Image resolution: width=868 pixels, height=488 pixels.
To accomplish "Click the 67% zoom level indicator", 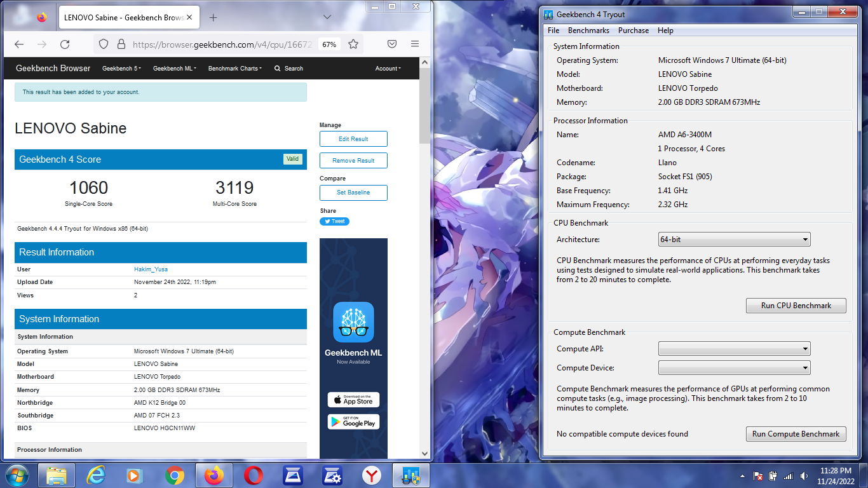I will [x=329, y=44].
